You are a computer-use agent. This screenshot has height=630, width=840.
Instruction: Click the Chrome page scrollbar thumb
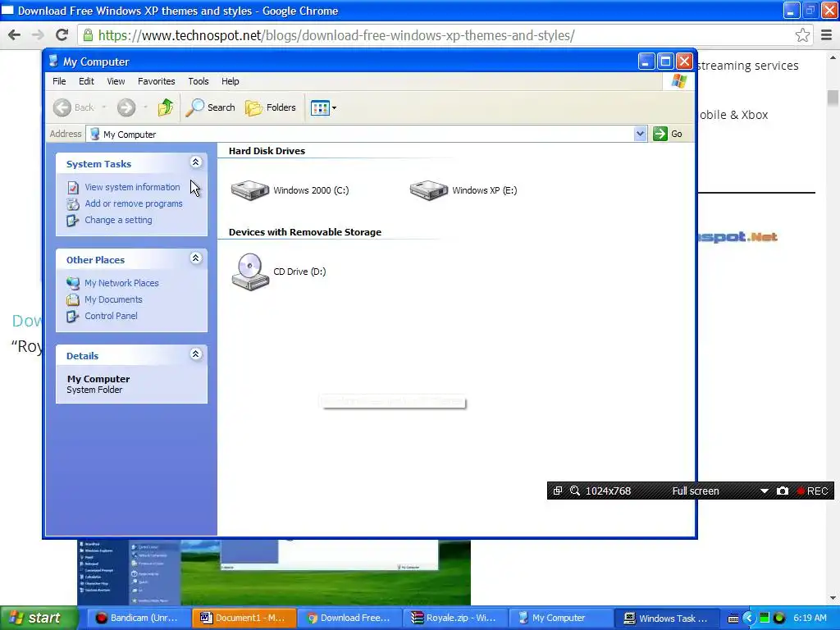833,98
